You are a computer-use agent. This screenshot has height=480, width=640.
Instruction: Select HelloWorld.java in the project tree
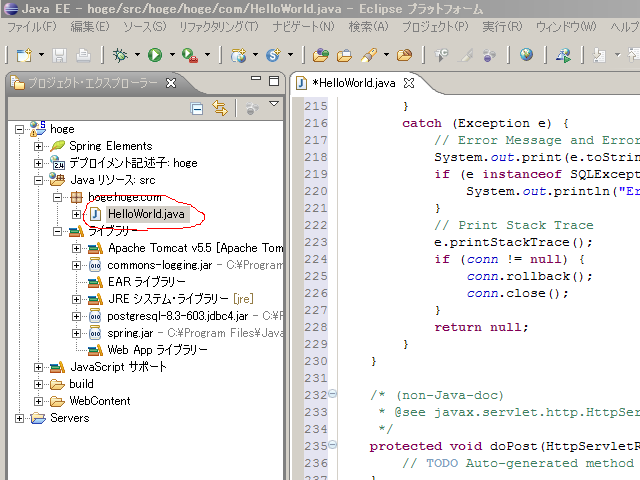tap(145, 214)
